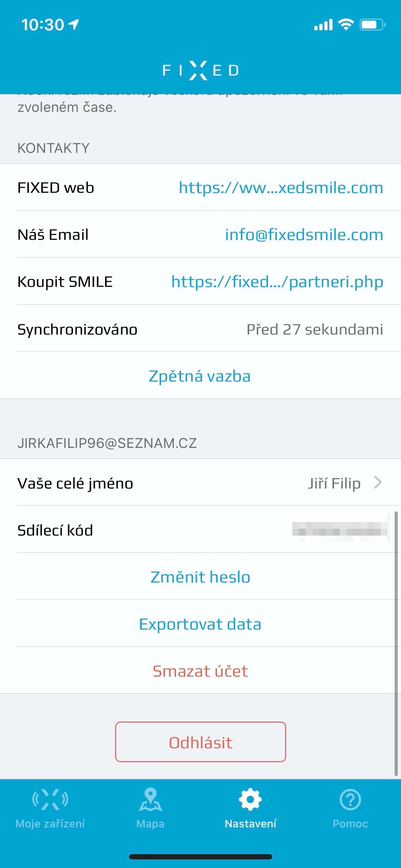Image resolution: width=401 pixels, height=868 pixels.
Task: Select Exportovat data
Action: [200, 624]
